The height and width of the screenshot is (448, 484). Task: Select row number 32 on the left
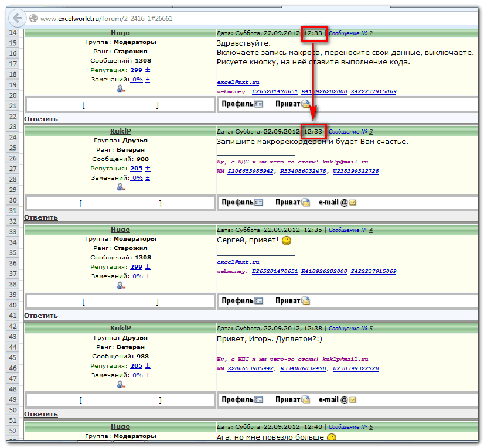click(x=13, y=221)
